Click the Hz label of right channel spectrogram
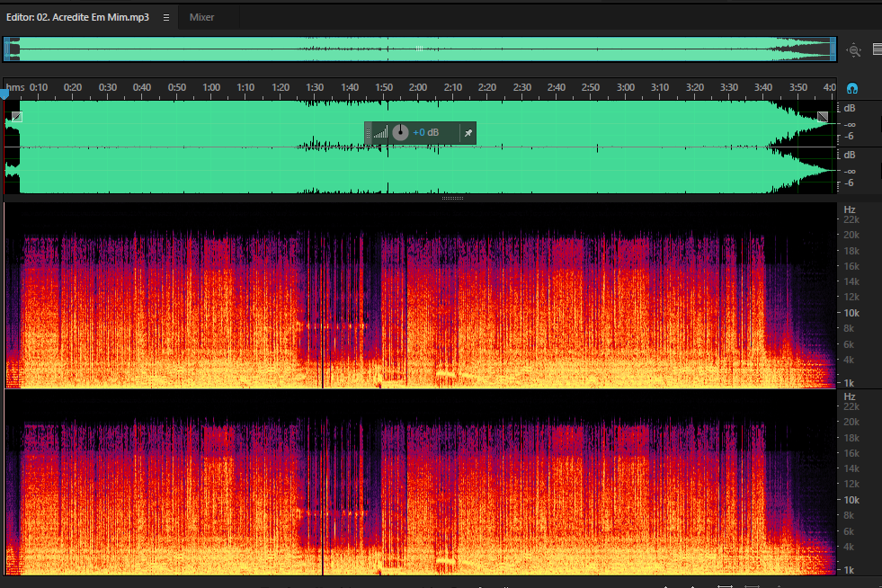882x588 pixels. coord(850,396)
